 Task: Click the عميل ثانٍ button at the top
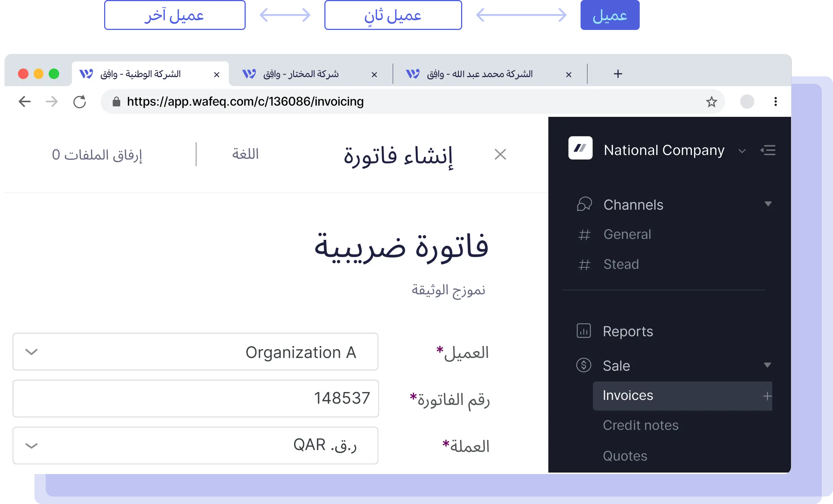coord(393,15)
